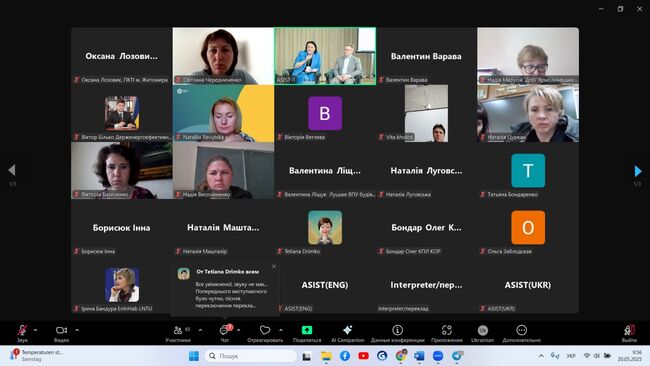Close the Tetiana Drimko chat notification
Screen dimensions: 650x366
pos(274,267)
